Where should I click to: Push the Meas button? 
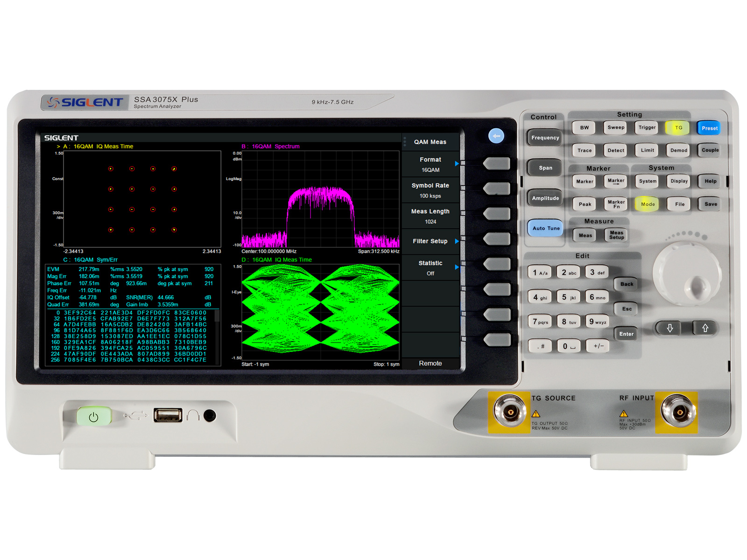[585, 235]
